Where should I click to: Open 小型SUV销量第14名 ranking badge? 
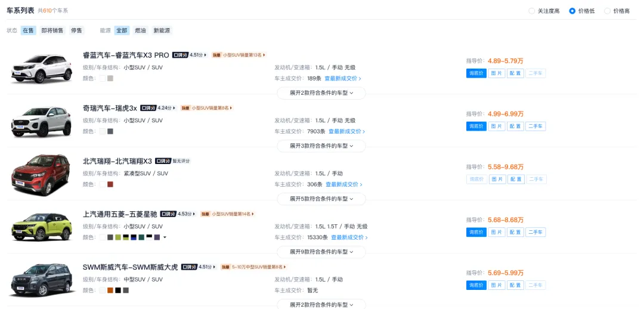pos(228,214)
